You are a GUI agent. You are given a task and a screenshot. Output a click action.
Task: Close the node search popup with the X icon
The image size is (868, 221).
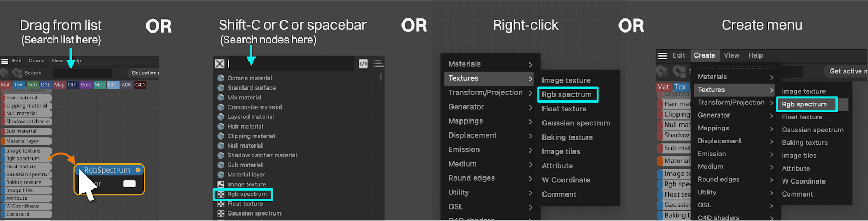point(220,64)
